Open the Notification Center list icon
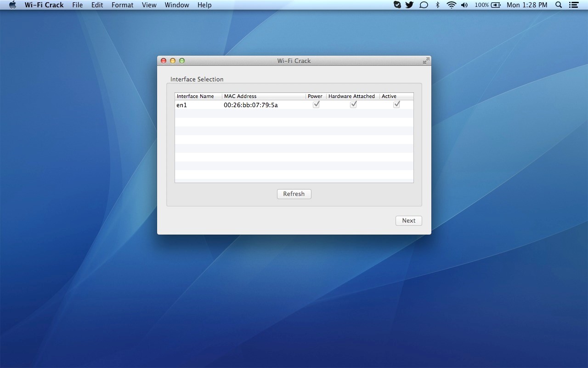This screenshot has width=588, height=368. [x=573, y=5]
